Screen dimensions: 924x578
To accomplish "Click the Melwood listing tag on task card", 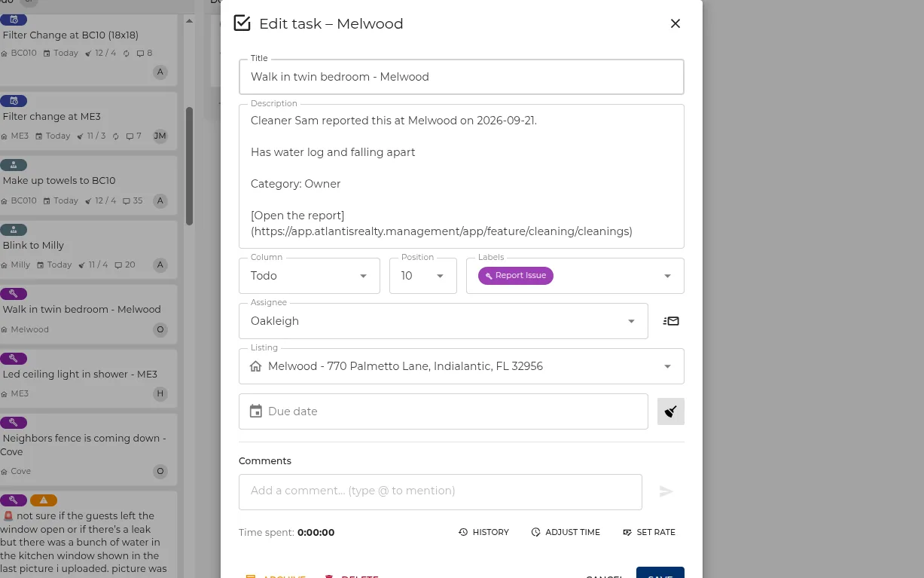I will click(x=25, y=330).
